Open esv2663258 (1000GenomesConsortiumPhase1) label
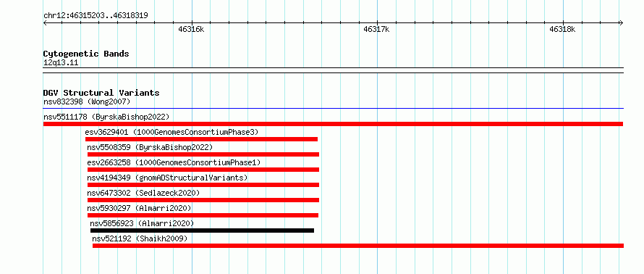 (x=174, y=162)
